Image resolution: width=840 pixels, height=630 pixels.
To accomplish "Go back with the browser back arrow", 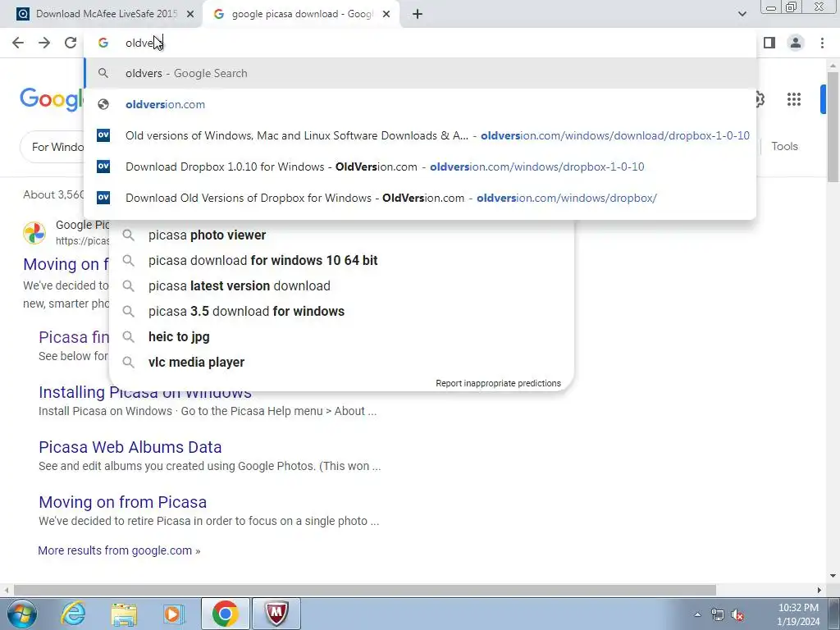I will [x=18, y=43].
